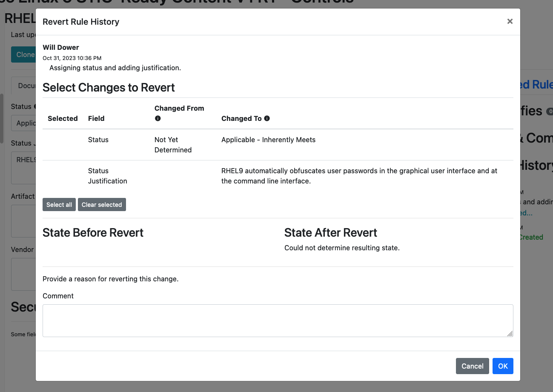This screenshot has height=392, width=553.
Task: Click the Changed From column header
Action: pos(179,108)
